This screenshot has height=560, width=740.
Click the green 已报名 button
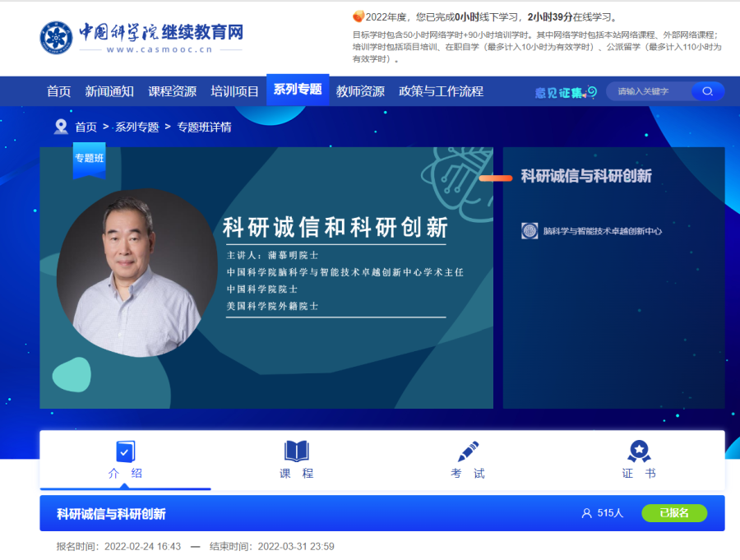pos(673,513)
